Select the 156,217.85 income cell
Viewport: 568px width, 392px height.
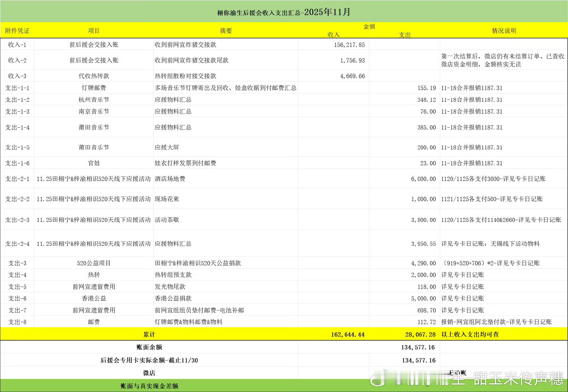349,45
